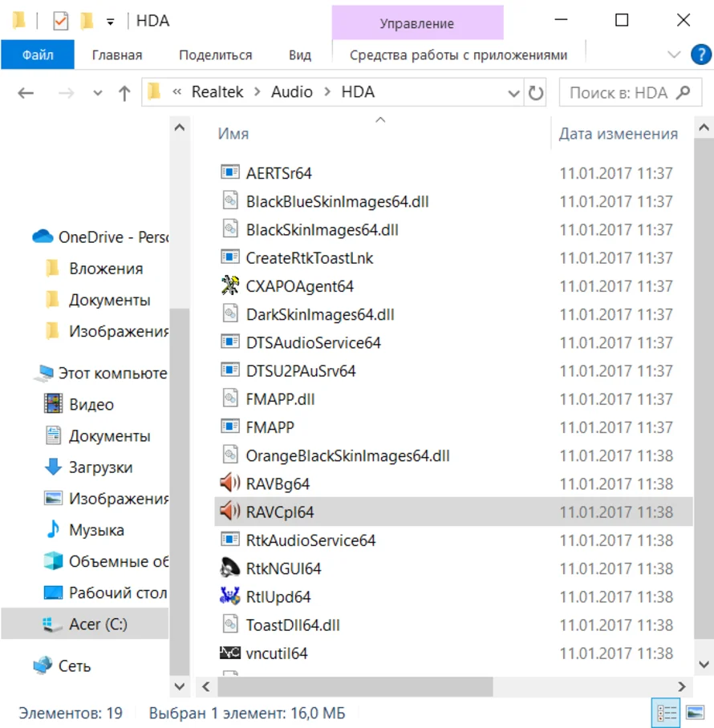Refresh the HDA folder view

coord(536,93)
